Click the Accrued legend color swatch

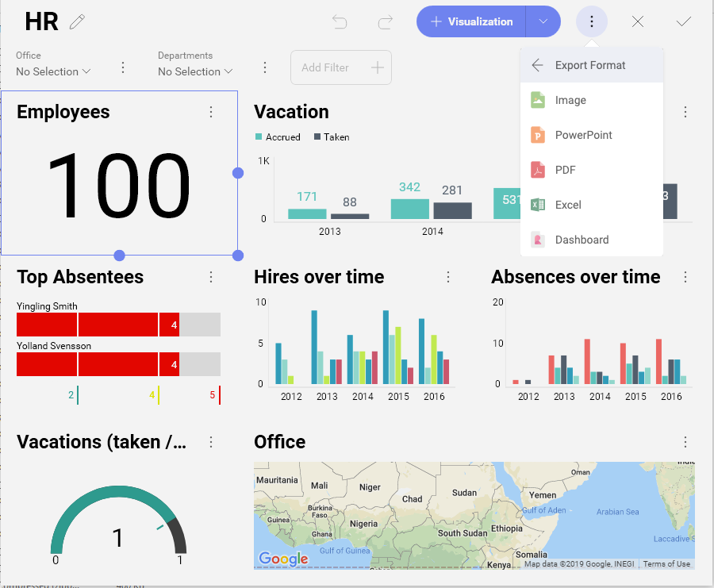[259, 137]
